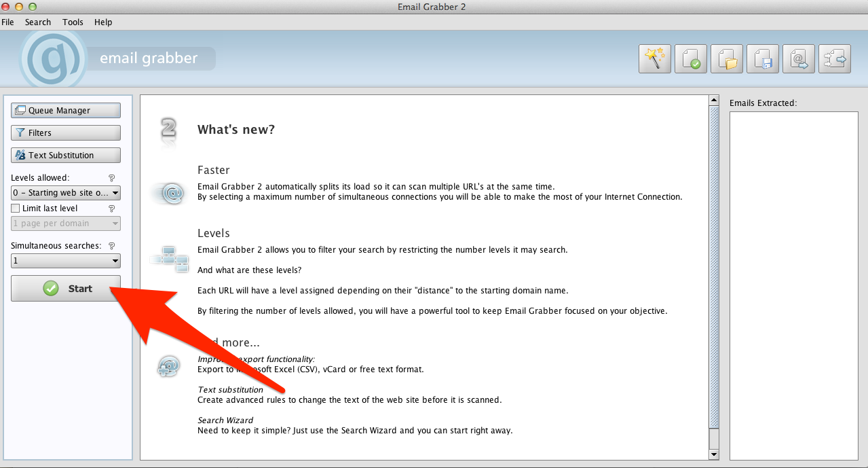Open the Text Substitution sidebar button
Image resolution: width=868 pixels, height=468 pixels.
[x=66, y=156]
